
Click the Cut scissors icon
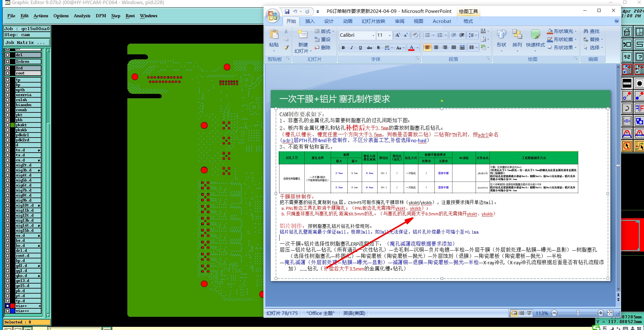[286, 31]
